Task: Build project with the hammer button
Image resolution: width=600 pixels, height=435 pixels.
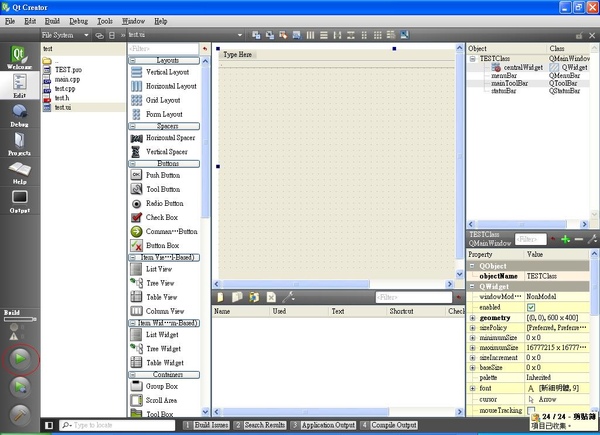Action: click(x=20, y=415)
